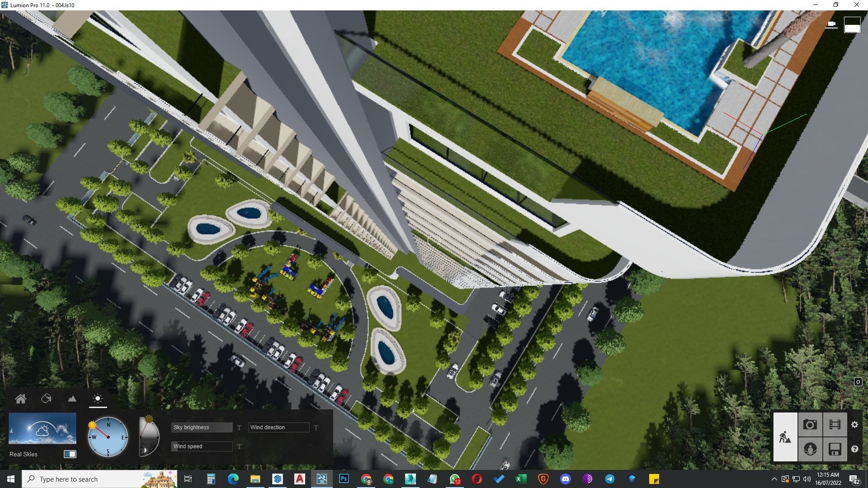
Task: Click the T icon beside Wind direction
Action: 316,427
